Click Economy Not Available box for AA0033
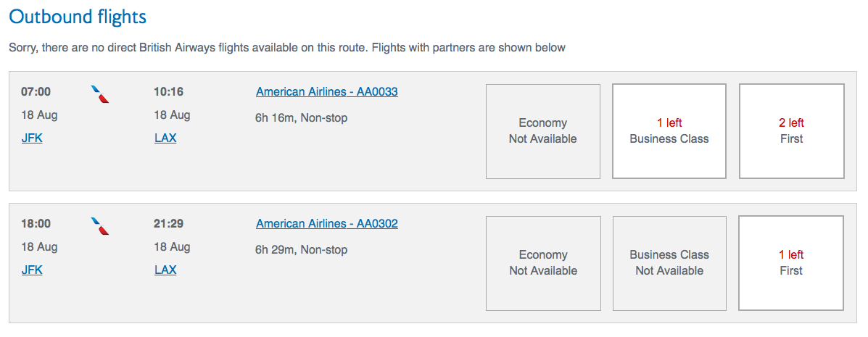The height and width of the screenshot is (337, 868). [542, 131]
